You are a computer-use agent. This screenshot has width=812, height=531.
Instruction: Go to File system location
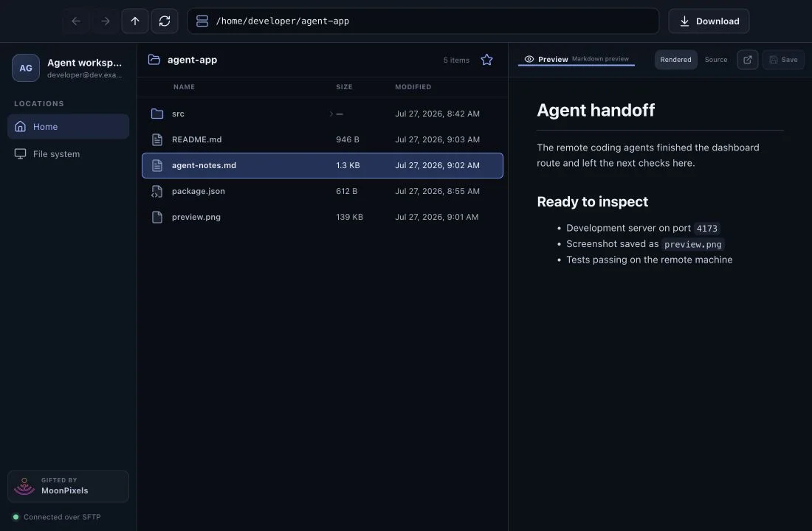69,153
